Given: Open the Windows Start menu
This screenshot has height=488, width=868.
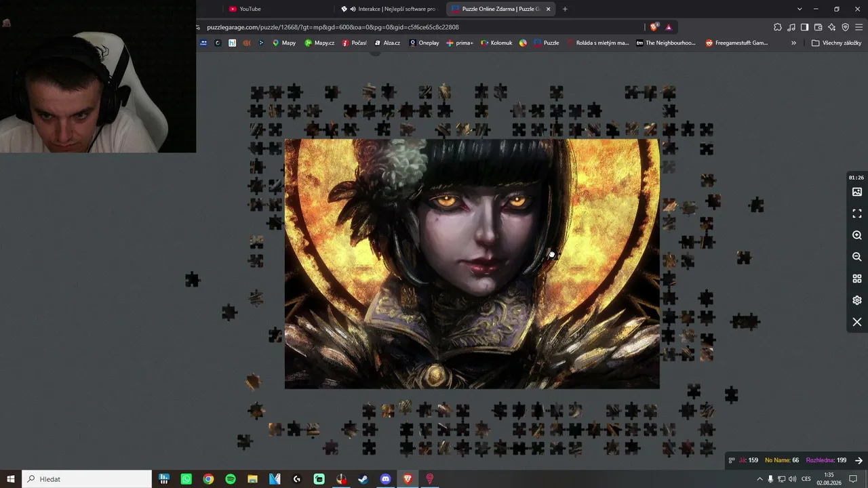Looking at the screenshot, I should (x=11, y=479).
